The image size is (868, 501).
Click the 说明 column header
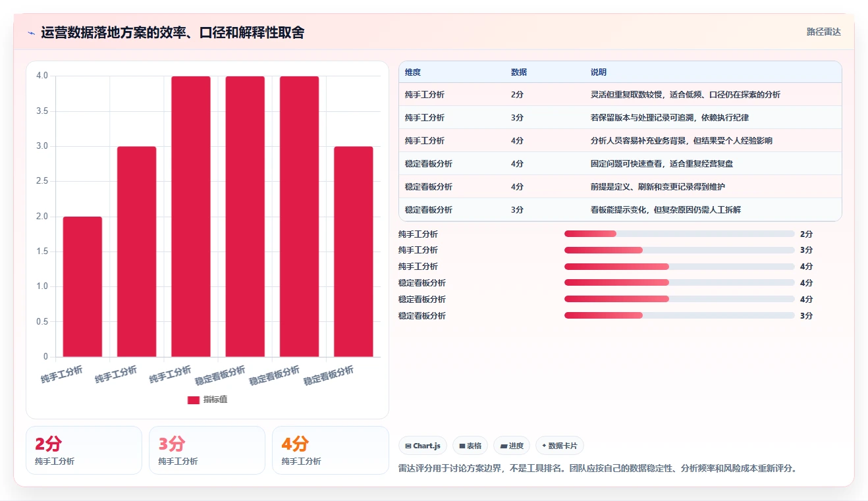pos(599,72)
